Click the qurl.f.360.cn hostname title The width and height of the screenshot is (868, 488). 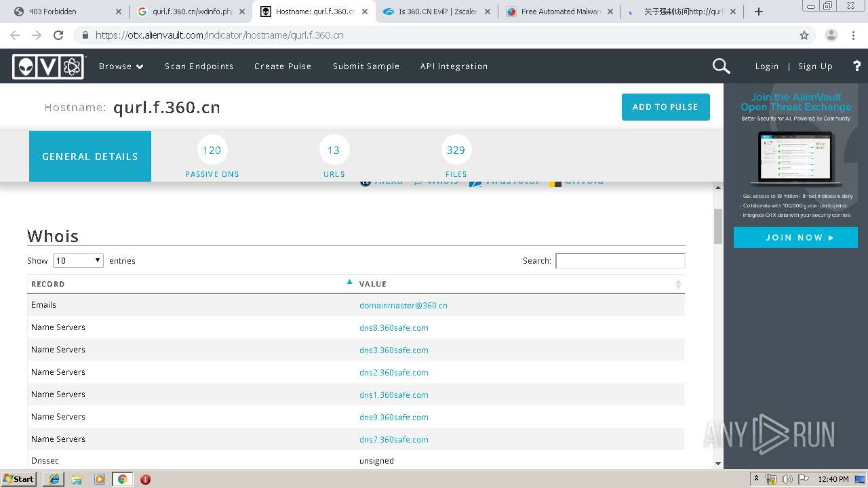[x=167, y=107]
